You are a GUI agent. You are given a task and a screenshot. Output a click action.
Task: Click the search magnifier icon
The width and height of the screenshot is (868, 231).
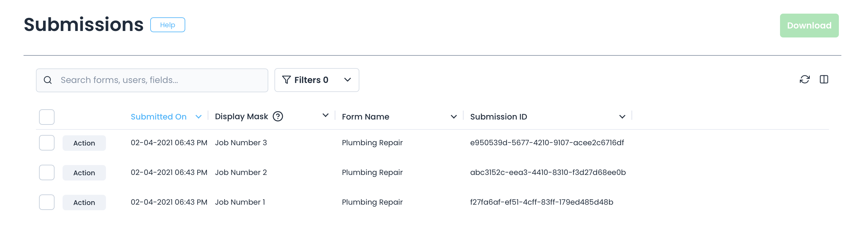tap(48, 80)
